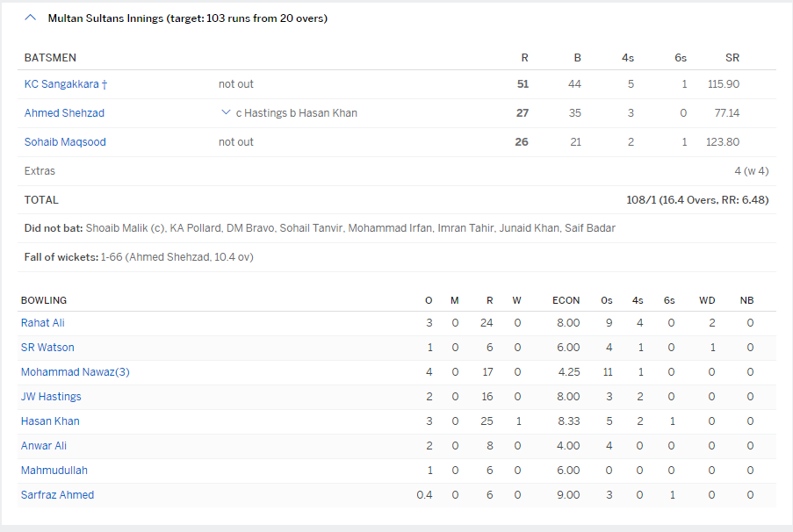
Task: Click Sohaib Maqsood's balls faced 21
Action: 575,142
